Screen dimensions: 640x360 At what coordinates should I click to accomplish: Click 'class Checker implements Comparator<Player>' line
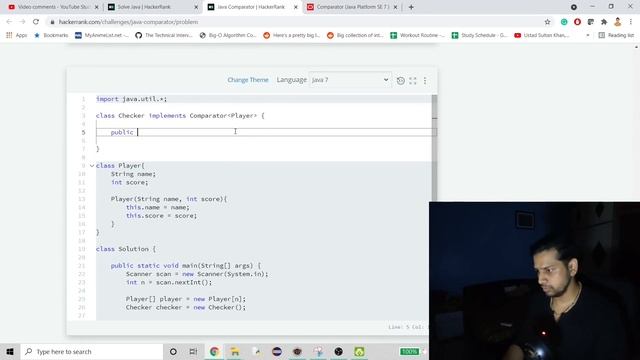pyautogui.click(x=180, y=116)
